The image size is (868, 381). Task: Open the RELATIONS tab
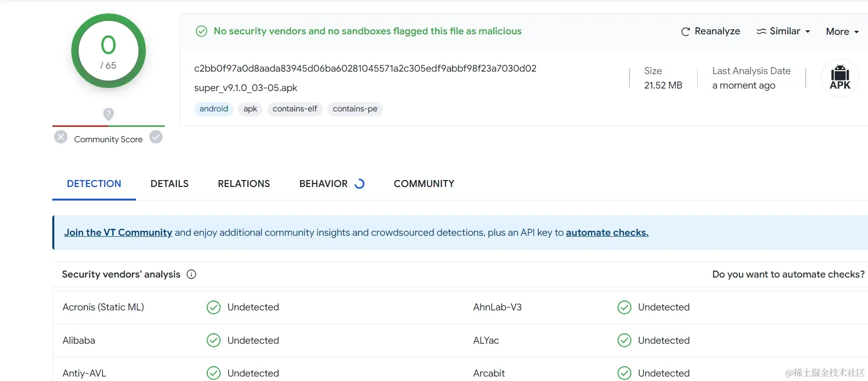click(244, 184)
